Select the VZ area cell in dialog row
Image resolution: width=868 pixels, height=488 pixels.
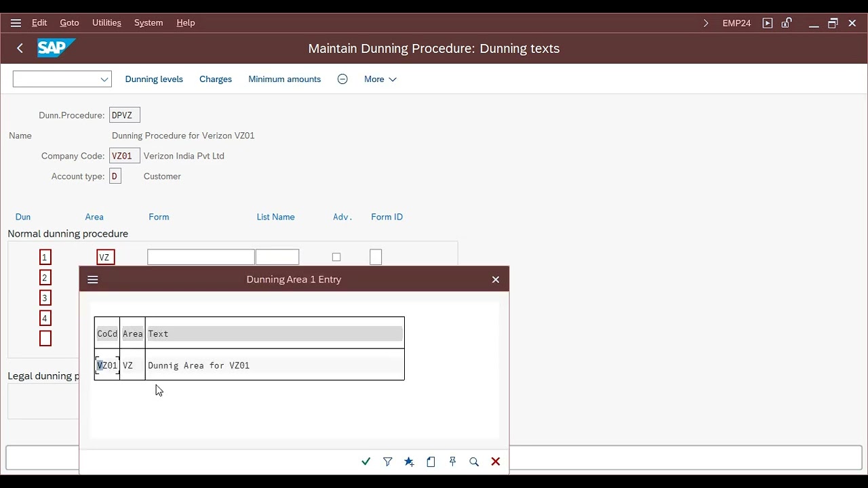point(132,365)
